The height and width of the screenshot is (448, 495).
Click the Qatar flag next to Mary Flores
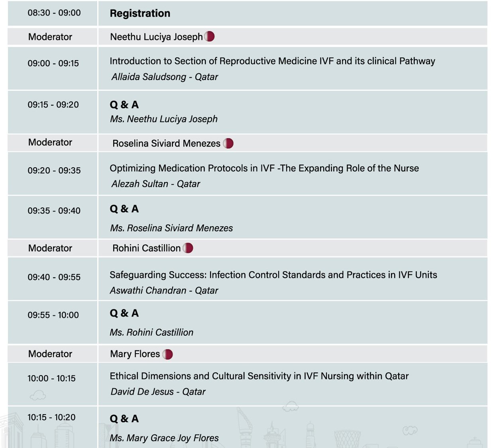(168, 354)
